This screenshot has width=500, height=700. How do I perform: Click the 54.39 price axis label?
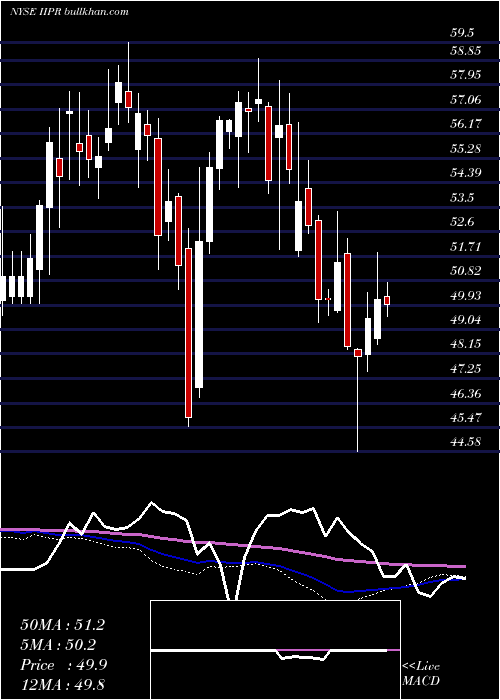click(466, 172)
